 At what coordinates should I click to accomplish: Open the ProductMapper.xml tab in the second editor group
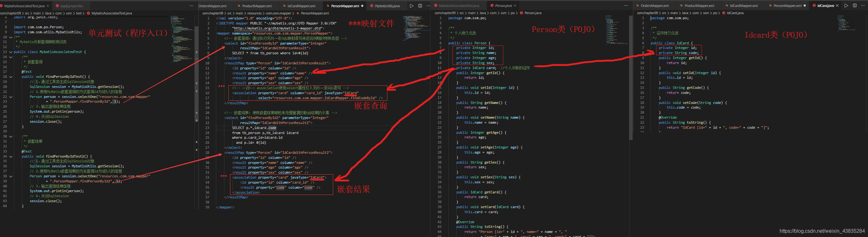click(257, 6)
